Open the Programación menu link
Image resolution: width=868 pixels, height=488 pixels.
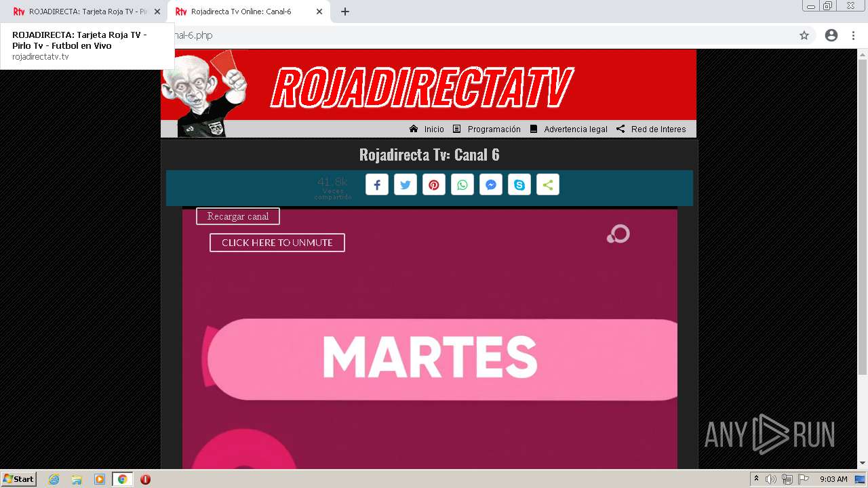point(487,129)
